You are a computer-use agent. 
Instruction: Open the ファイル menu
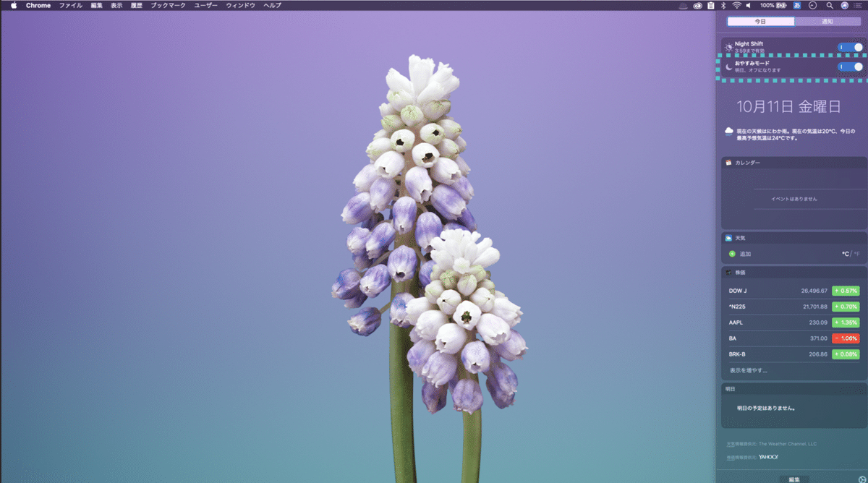click(70, 5)
